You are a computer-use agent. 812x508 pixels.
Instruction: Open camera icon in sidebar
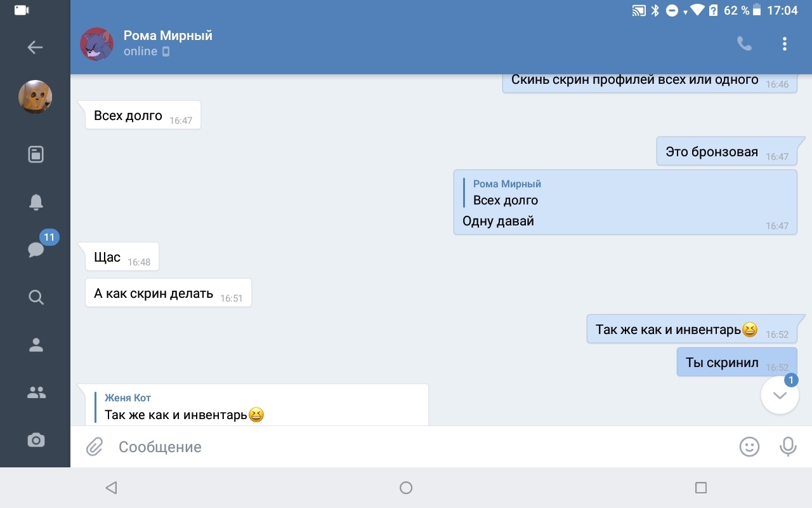pyautogui.click(x=36, y=440)
